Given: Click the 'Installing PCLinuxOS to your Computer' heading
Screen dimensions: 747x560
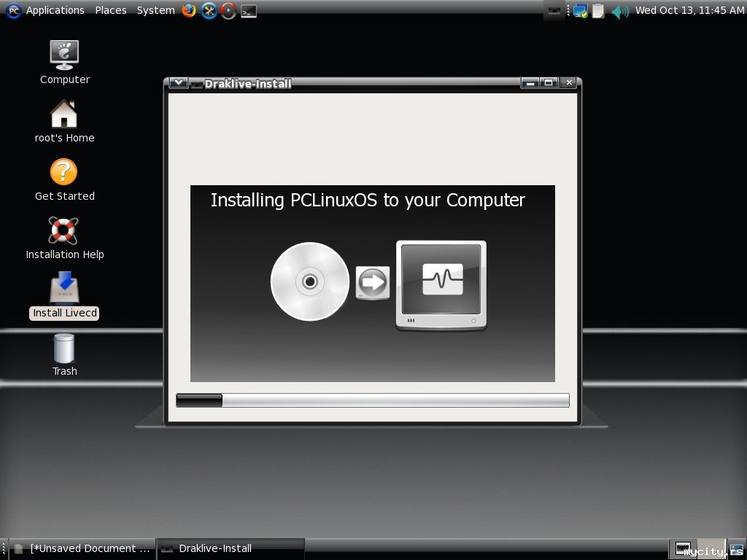Looking at the screenshot, I should (368, 201).
